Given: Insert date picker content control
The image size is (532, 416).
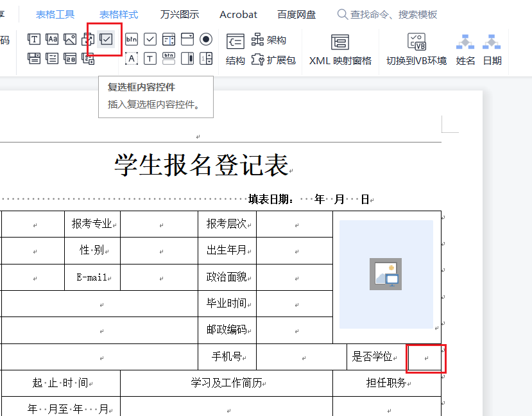Looking at the screenshot, I should coord(70,59).
